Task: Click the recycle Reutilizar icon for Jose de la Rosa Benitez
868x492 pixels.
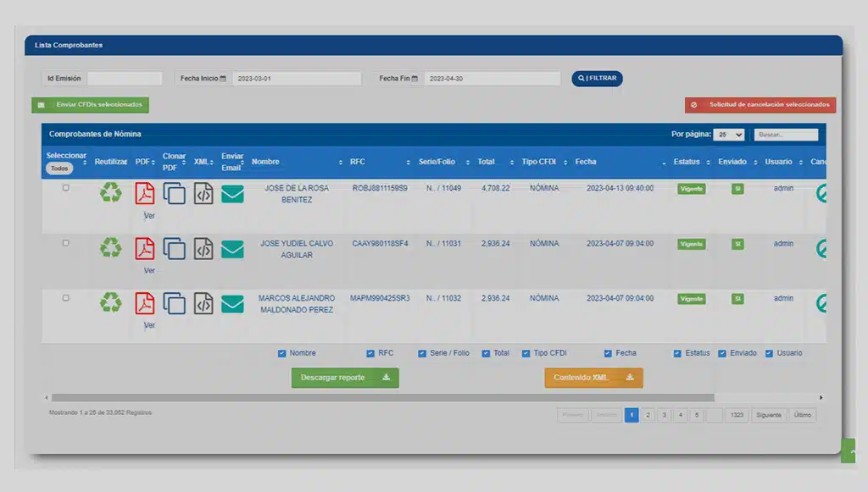Action: tap(111, 193)
